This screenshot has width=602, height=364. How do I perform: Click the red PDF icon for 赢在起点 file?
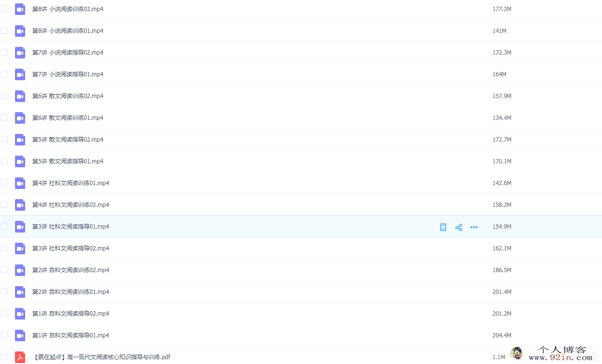(20, 357)
